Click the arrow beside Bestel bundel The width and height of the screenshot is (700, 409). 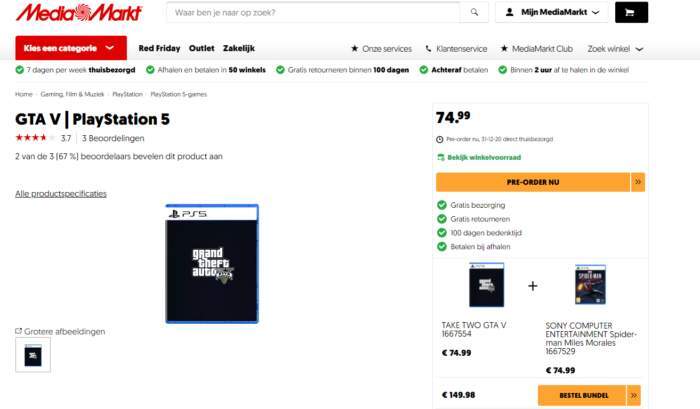pyautogui.click(x=634, y=395)
